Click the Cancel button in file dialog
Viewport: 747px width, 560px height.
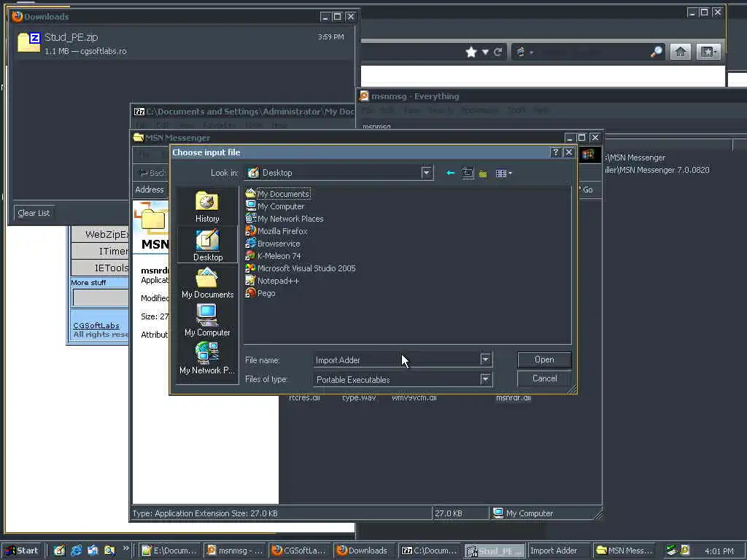[x=544, y=378]
